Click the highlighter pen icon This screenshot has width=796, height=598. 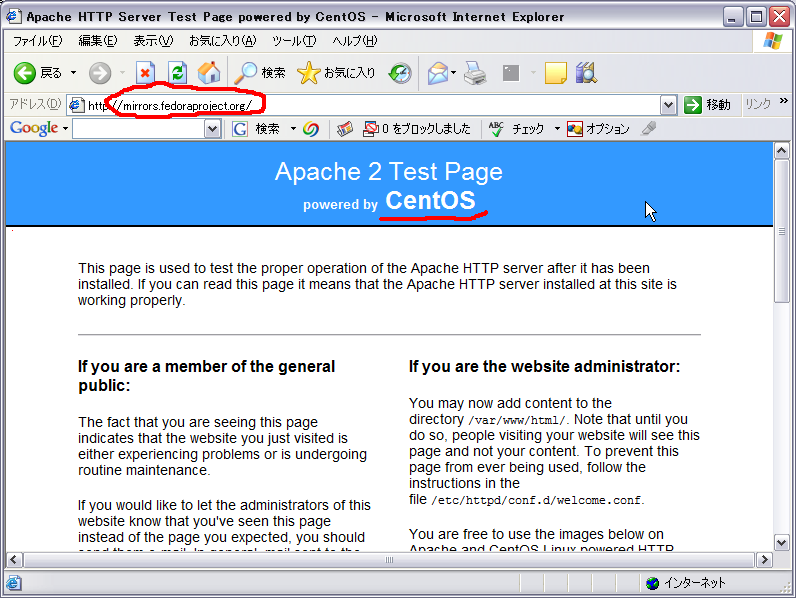(x=648, y=129)
